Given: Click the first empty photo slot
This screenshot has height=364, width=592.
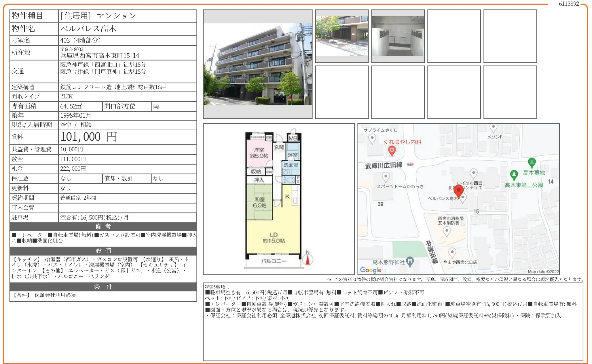Looking at the screenshot, I should (x=454, y=36).
